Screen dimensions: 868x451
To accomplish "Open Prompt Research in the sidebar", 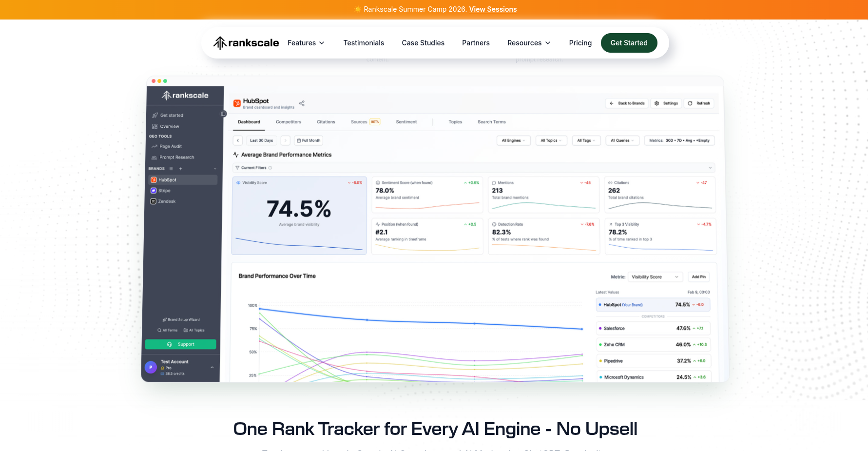I will (x=173, y=157).
